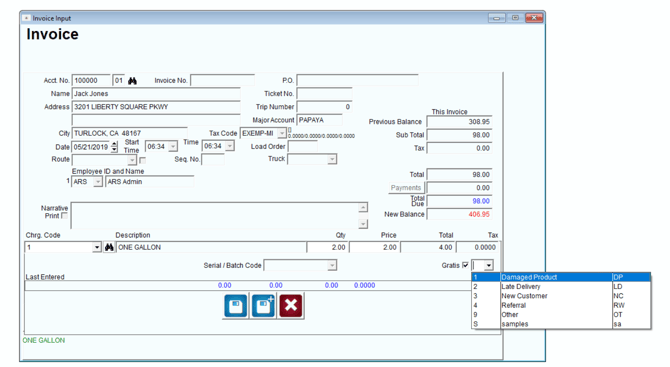Click the Major Account PAPAYA field
Image resolution: width=670 pixels, height=367 pixels.
pos(319,120)
